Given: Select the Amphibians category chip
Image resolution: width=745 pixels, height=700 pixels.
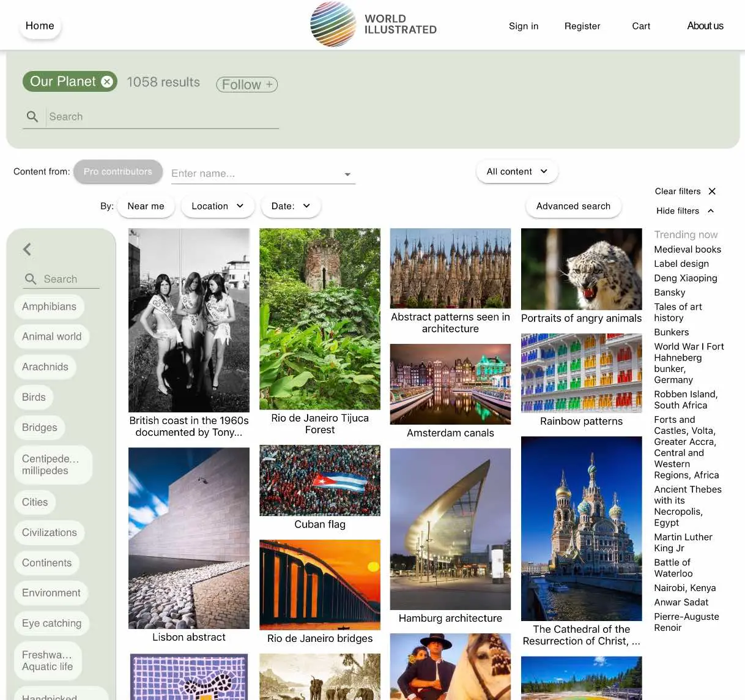Looking at the screenshot, I should click(x=49, y=307).
